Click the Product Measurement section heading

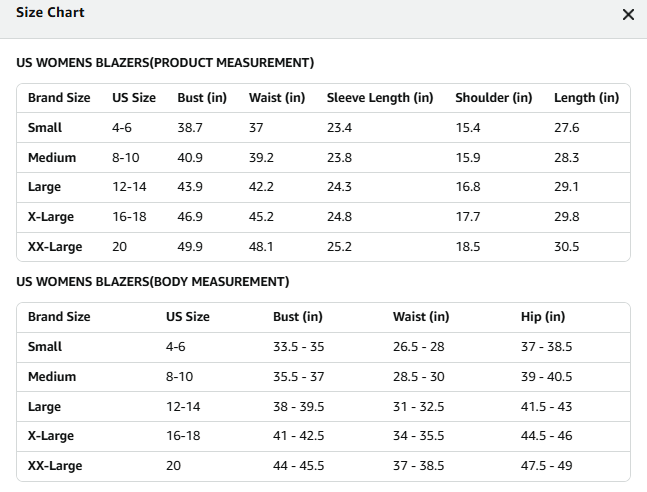[165, 63]
